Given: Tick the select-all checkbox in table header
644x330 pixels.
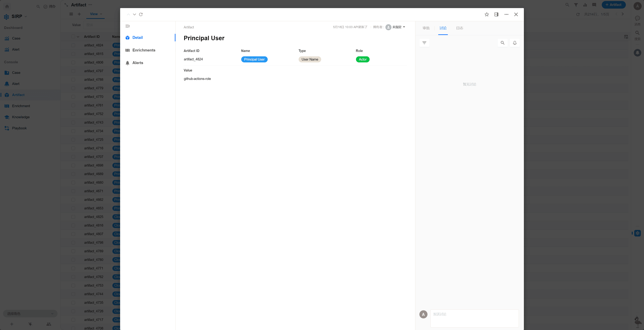Looking at the screenshot, I should pos(73,36).
